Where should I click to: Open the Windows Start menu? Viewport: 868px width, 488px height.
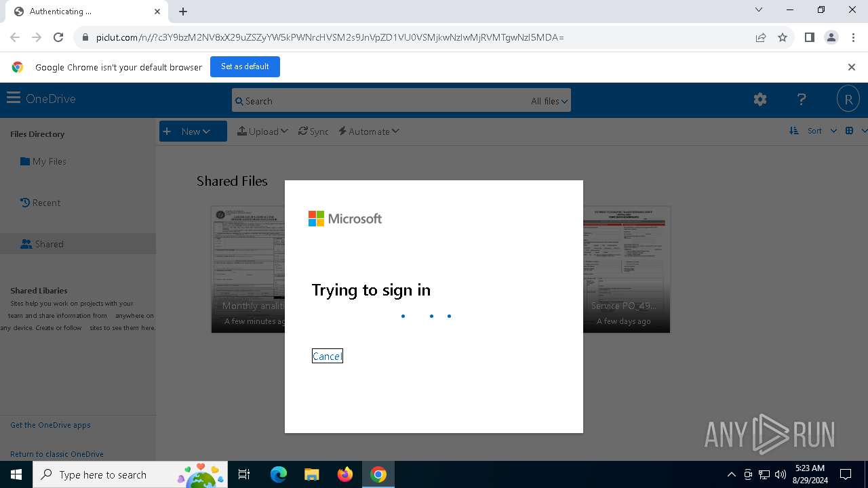[x=16, y=474]
